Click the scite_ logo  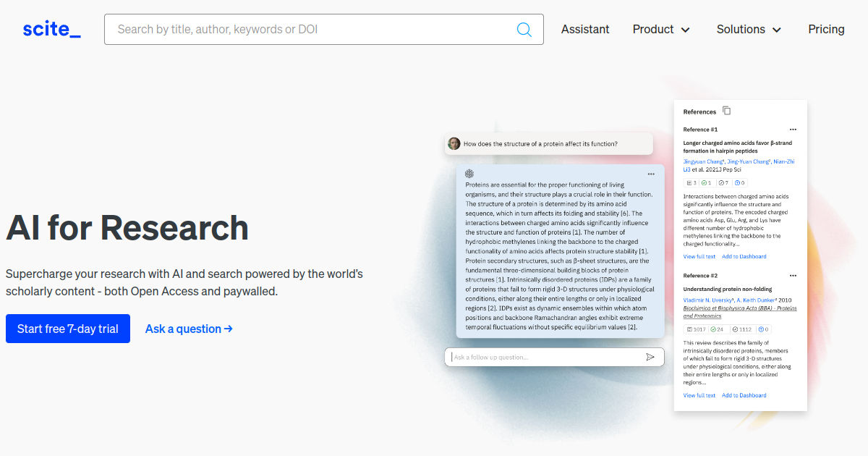click(x=51, y=29)
